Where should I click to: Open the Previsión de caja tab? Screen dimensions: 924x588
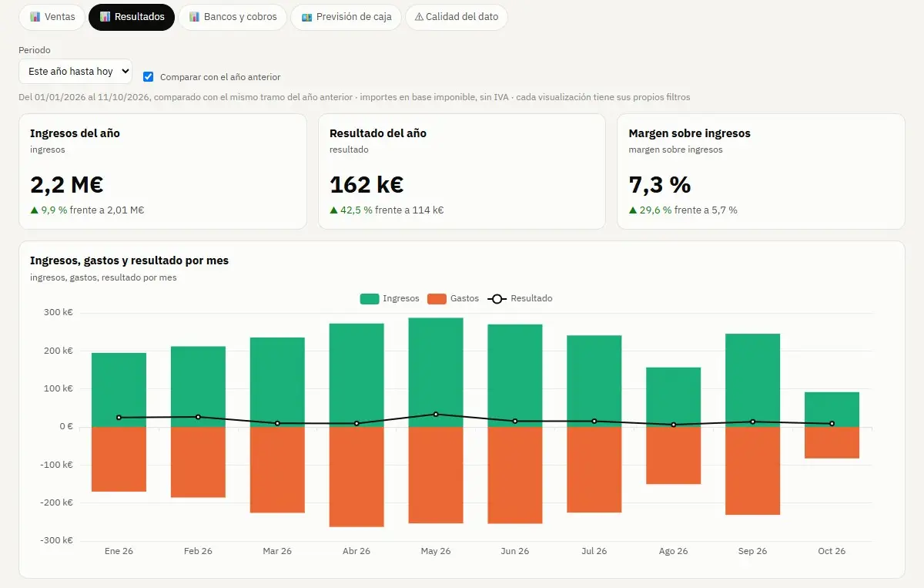[346, 17]
